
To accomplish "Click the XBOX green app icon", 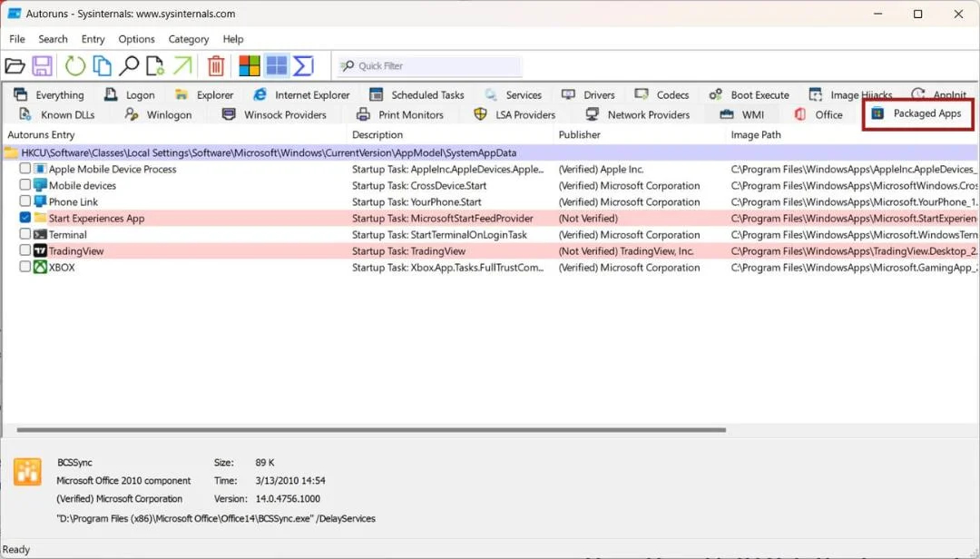I will coord(40,267).
